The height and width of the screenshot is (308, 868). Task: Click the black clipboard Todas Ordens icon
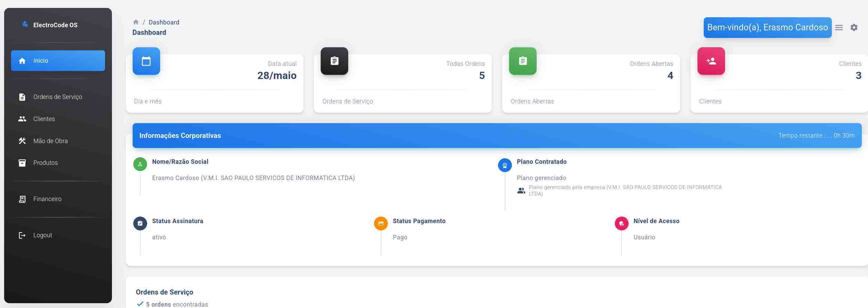tap(334, 61)
